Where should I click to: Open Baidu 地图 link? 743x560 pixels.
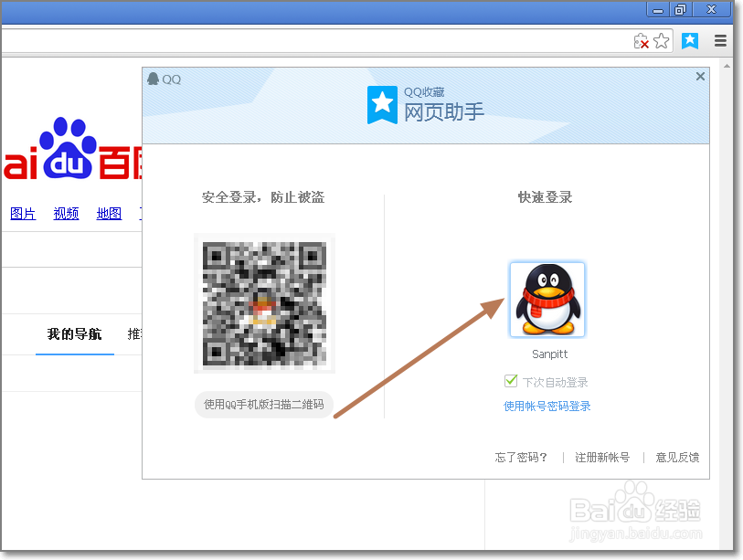tap(109, 214)
